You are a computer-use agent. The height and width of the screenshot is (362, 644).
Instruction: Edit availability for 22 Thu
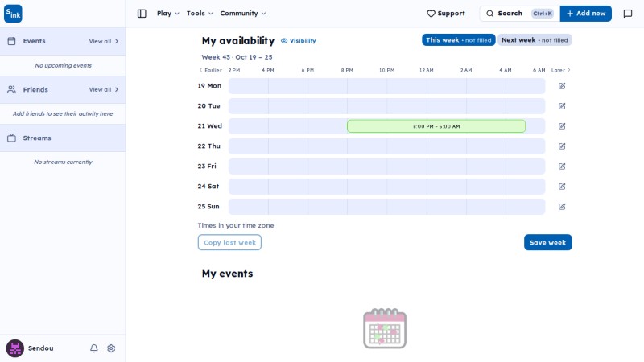[x=562, y=146]
